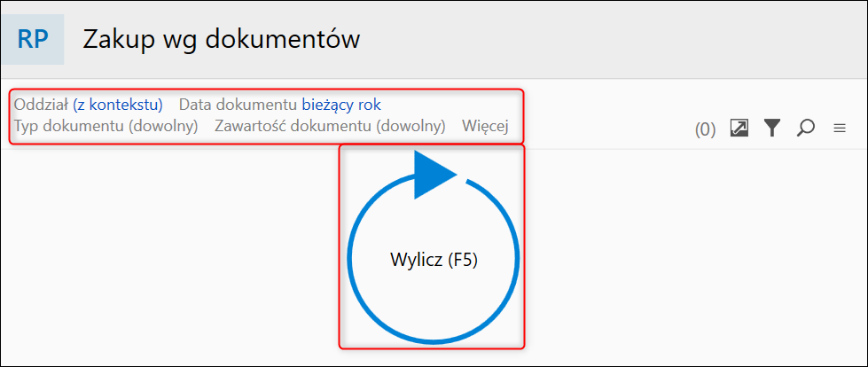
Task: Click the 'Data dokumentu' filter label
Action: [239, 105]
